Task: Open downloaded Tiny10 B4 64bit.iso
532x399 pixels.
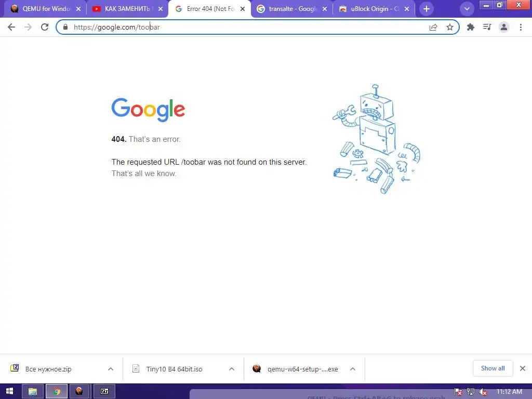Action: 174,369
